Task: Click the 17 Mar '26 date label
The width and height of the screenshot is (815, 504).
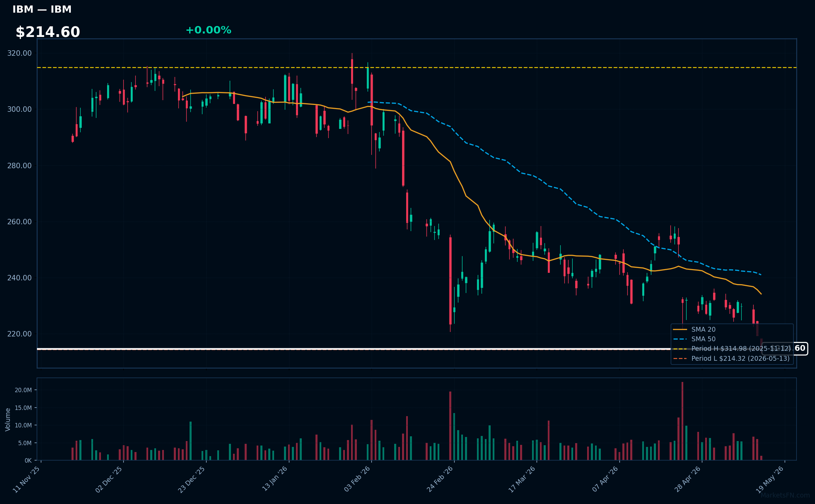Action: (522, 479)
